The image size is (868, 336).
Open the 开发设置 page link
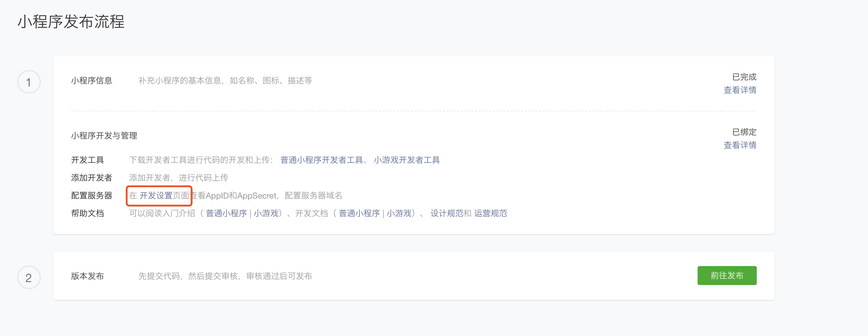[156, 196]
